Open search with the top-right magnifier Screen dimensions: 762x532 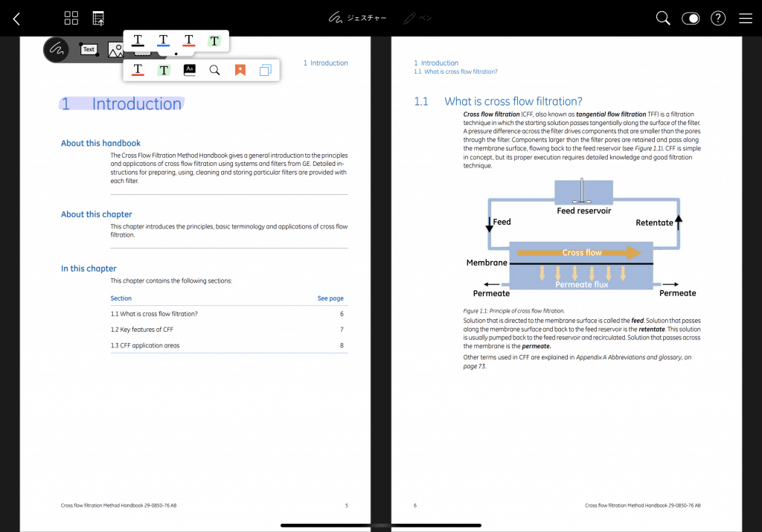(x=663, y=19)
